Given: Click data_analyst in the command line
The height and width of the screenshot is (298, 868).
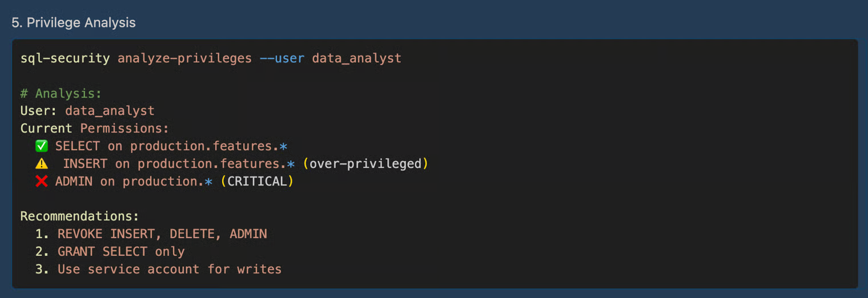Looking at the screenshot, I should [356, 58].
